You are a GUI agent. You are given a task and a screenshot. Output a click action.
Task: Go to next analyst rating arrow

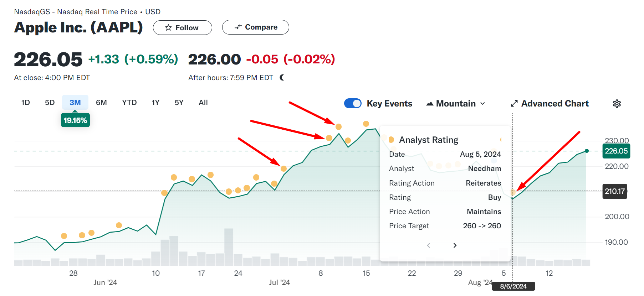pos(455,245)
